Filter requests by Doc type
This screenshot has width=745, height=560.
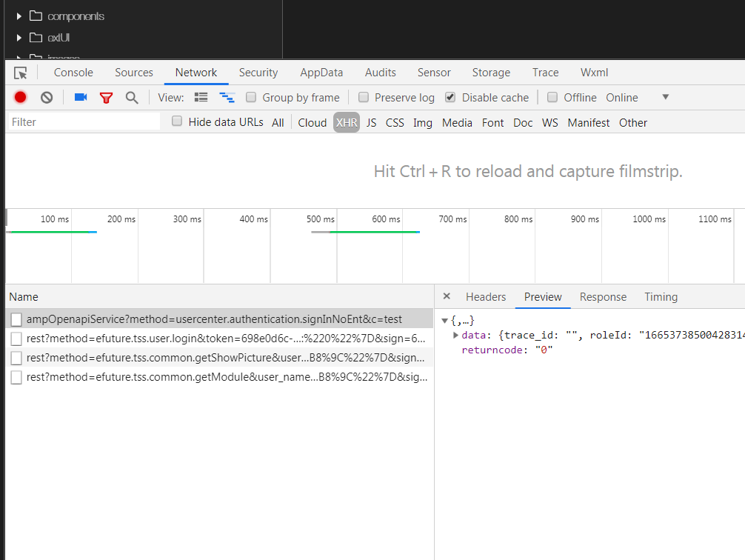point(523,123)
